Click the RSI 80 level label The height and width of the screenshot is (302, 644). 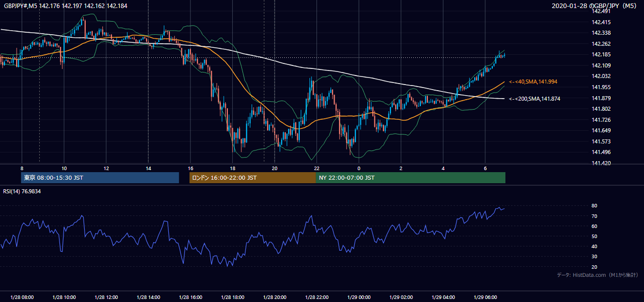point(595,206)
